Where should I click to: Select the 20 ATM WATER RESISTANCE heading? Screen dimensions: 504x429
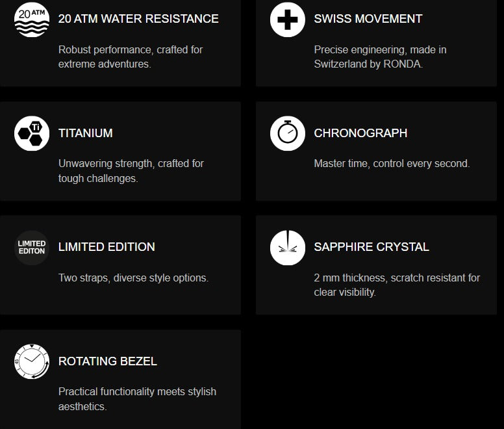pos(138,19)
